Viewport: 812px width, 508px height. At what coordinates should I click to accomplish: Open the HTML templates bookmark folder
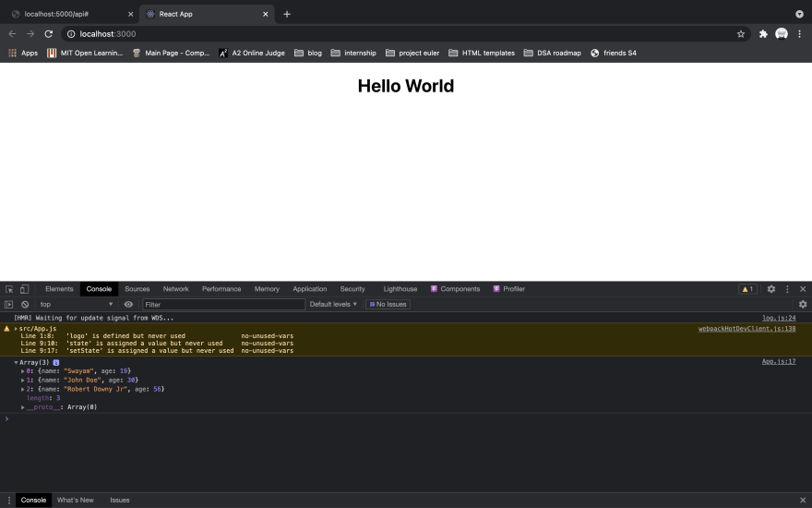click(x=482, y=53)
